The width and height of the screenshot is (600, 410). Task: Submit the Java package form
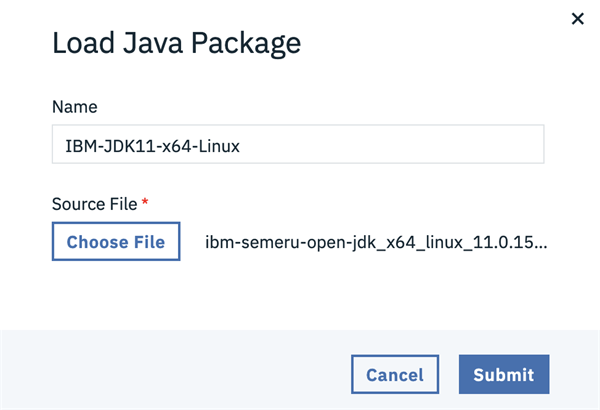point(504,375)
